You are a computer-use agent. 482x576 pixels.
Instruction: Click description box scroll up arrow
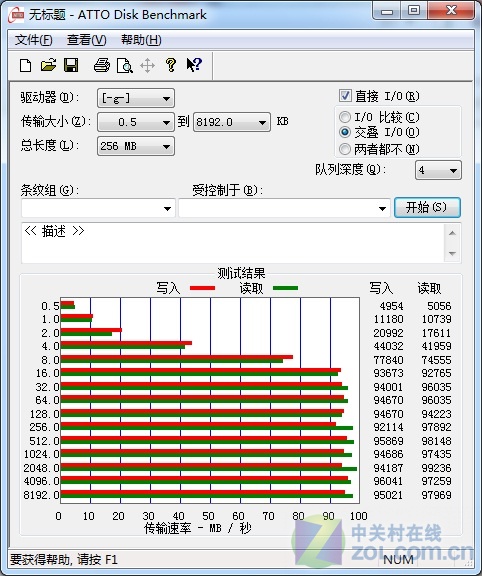452,233
